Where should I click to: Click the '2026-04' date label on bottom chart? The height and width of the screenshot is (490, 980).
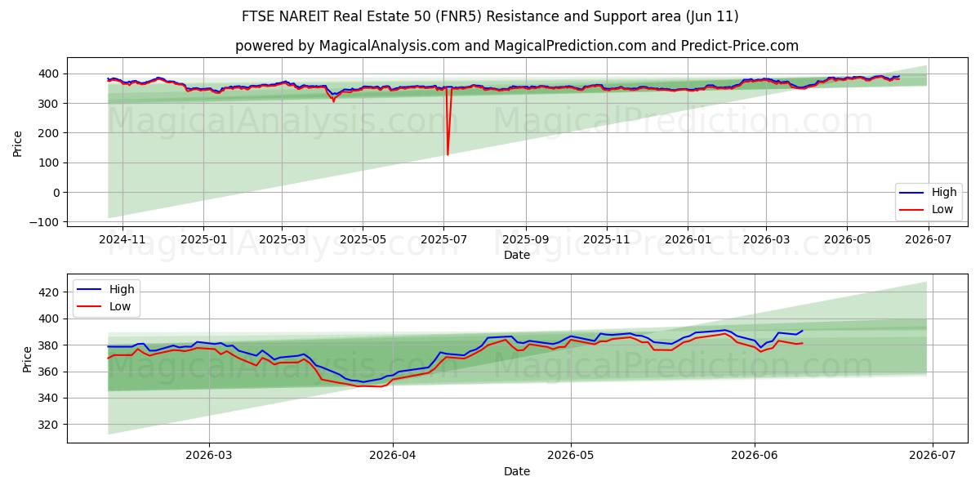tap(393, 456)
